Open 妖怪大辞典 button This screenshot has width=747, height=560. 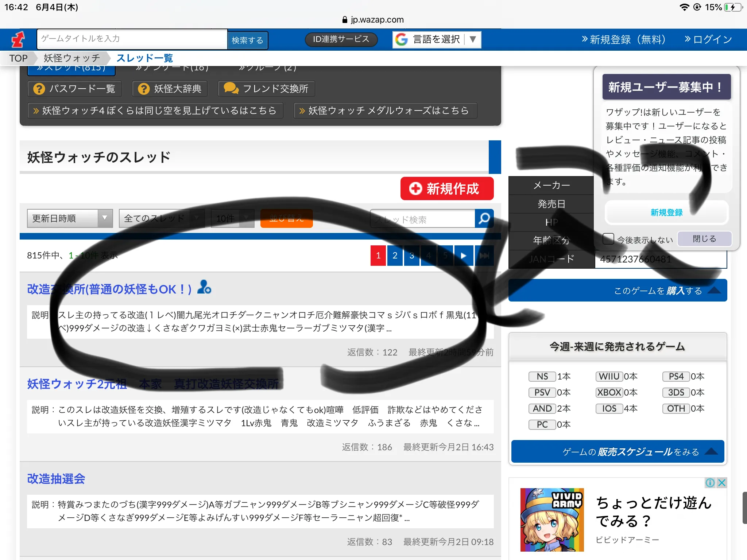(170, 89)
